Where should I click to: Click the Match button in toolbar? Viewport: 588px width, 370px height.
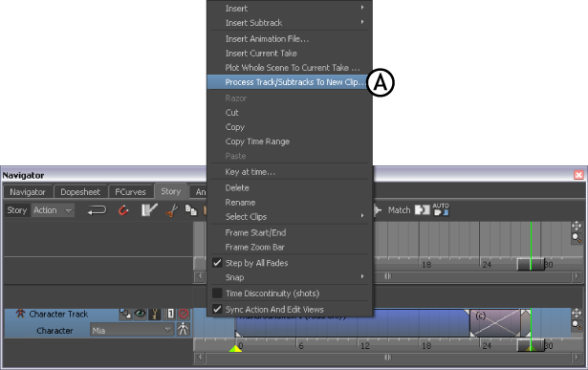pyautogui.click(x=399, y=210)
